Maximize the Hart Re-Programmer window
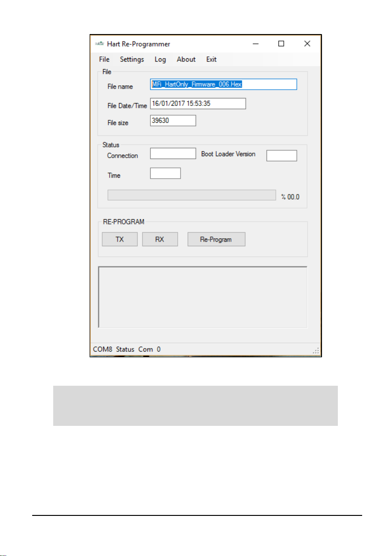This screenshot has height=556, width=392. (281, 44)
